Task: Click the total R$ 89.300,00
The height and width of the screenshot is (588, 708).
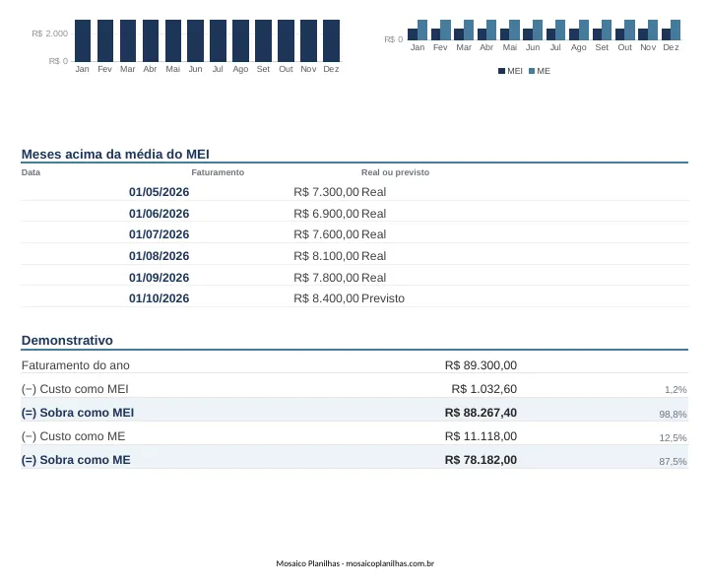Action: 481,365
